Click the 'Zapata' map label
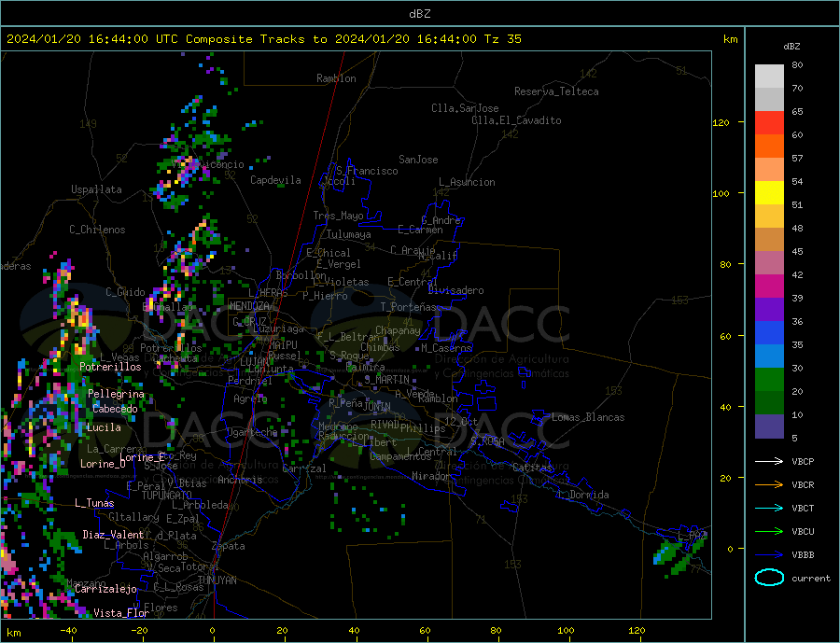This screenshot has width=840, height=643. [x=229, y=546]
